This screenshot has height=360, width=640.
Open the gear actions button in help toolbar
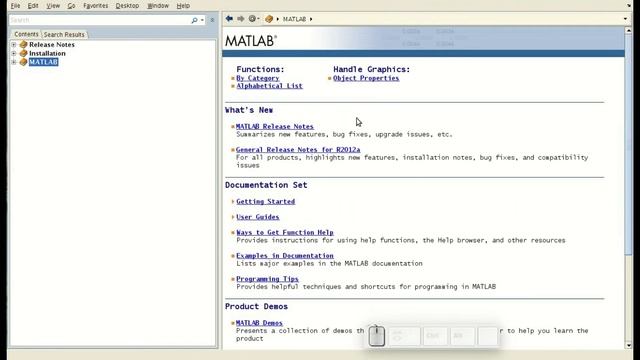252,19
